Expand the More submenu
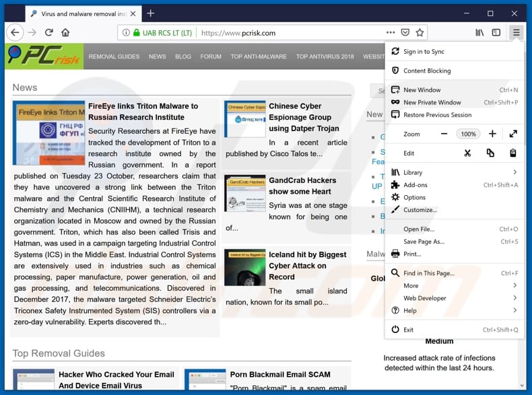 454,285
